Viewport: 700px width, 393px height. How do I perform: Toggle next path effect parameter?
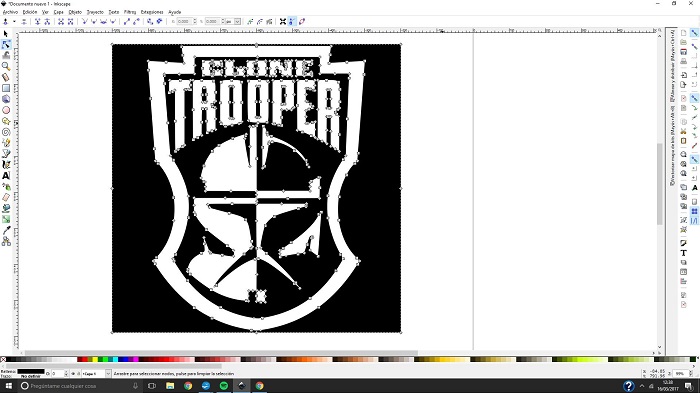(x=269, y=21)
